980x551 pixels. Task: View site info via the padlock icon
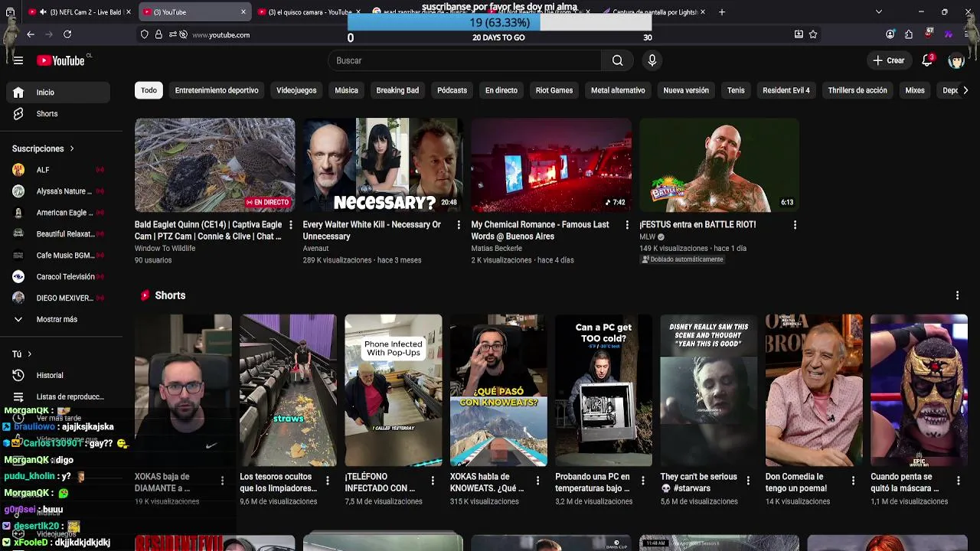(158, 34)
